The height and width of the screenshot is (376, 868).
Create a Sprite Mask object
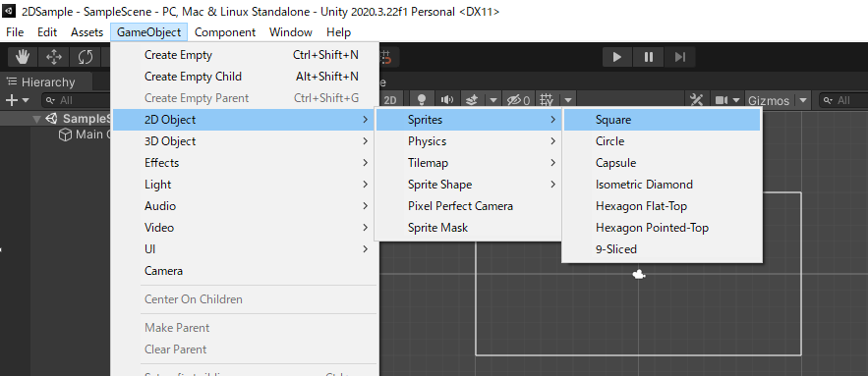(x=469, y=227)
